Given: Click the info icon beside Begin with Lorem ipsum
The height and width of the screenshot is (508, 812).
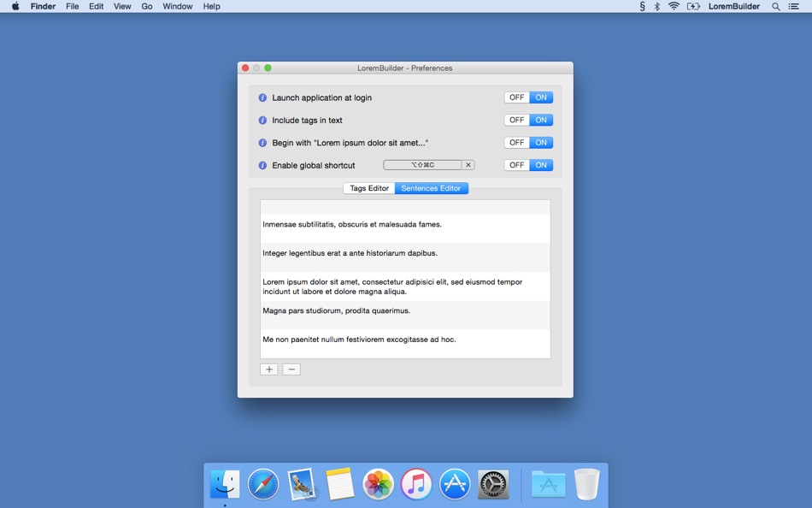Looking at the screenshot, I should pos(262,142).
